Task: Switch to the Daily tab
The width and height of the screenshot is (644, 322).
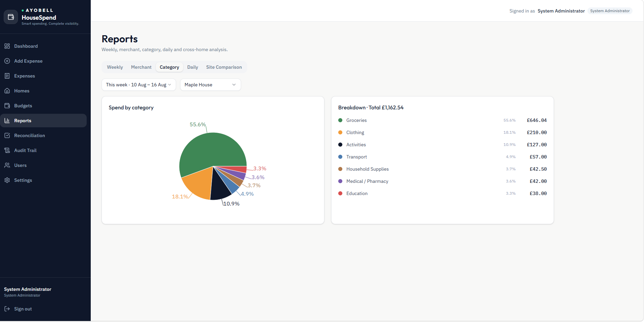Action: point(193,67)
